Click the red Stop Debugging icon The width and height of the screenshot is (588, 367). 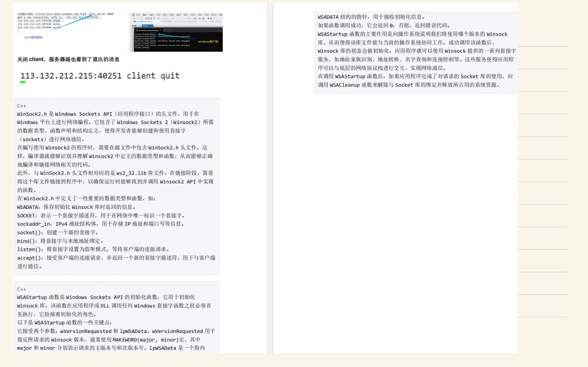click(211, 18)
